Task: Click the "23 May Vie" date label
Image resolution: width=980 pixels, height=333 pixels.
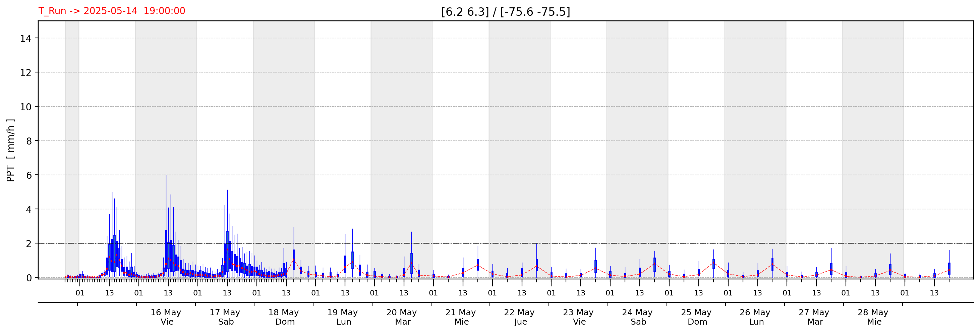Action: pyautogui.click(x=578, y=317)
